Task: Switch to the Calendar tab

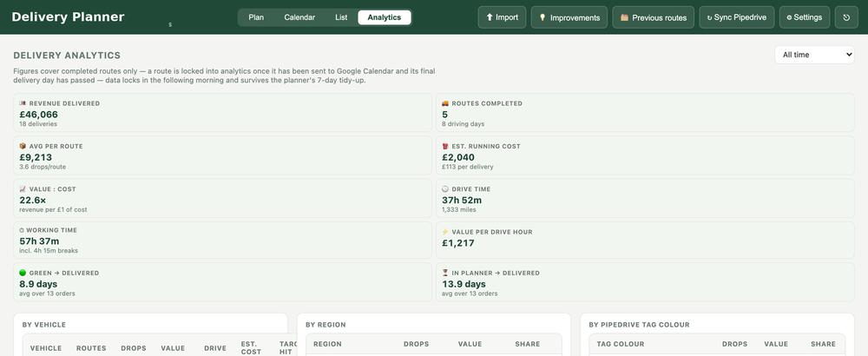Action: 299,17
